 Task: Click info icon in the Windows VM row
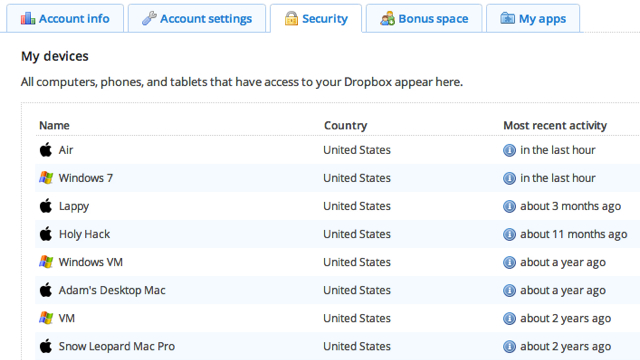[509, 262]
